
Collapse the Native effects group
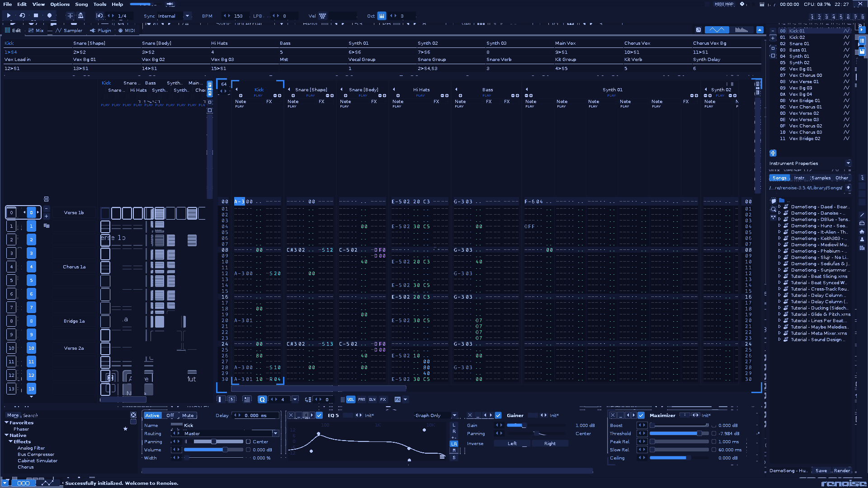7,435
